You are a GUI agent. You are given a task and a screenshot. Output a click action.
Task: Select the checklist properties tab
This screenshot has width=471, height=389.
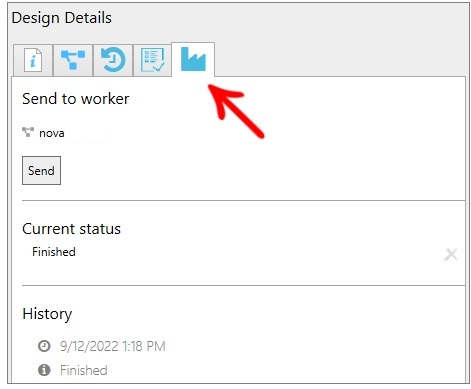point(152,60)
